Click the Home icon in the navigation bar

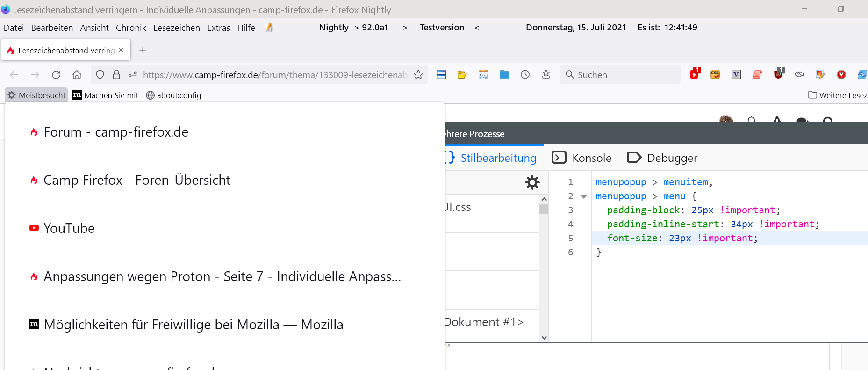pyautogui.click(x=77, y=75)
